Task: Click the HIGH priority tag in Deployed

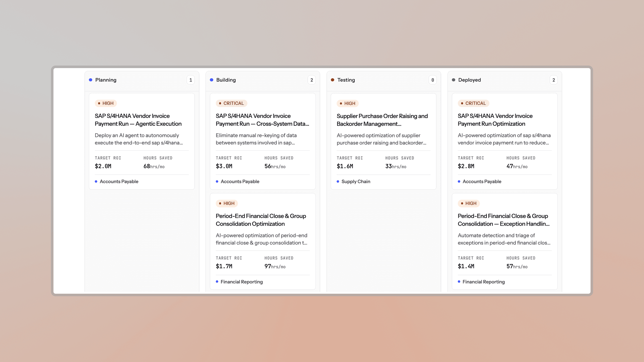Action: 469,203
